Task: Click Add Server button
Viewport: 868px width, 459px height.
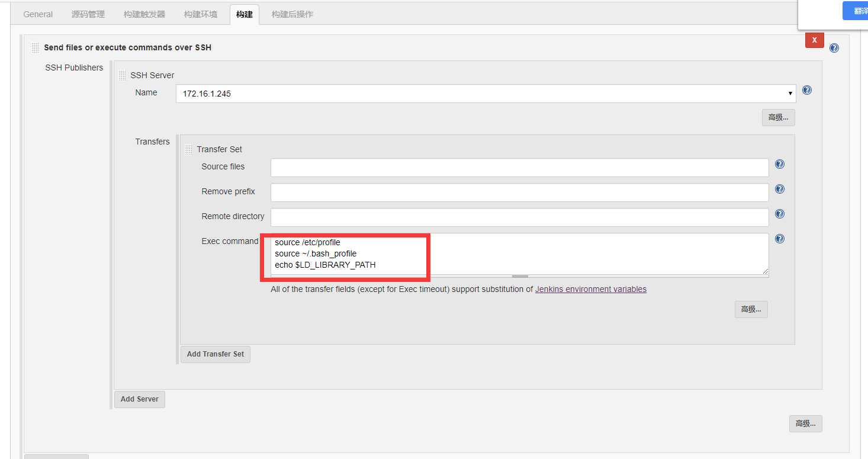Action: (x=140, y=399)
